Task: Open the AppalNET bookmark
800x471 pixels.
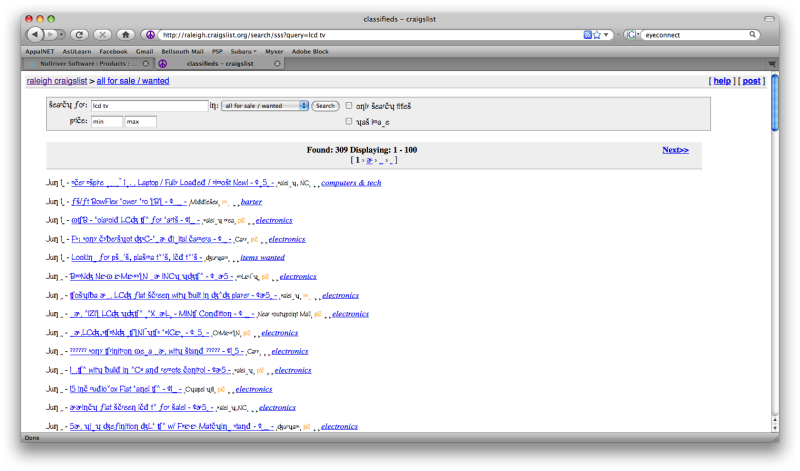Action: tap(40, 52)
